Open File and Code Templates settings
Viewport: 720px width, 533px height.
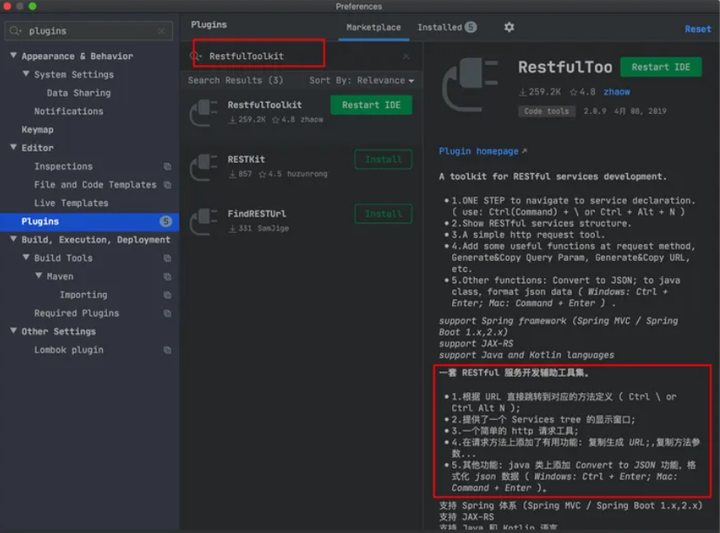click(95, 185)
